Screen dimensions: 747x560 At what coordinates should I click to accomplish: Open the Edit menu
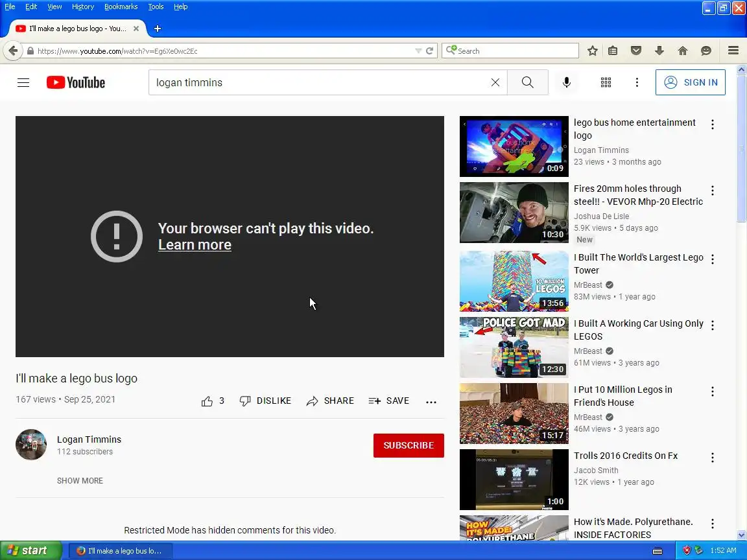coord(31,6)
